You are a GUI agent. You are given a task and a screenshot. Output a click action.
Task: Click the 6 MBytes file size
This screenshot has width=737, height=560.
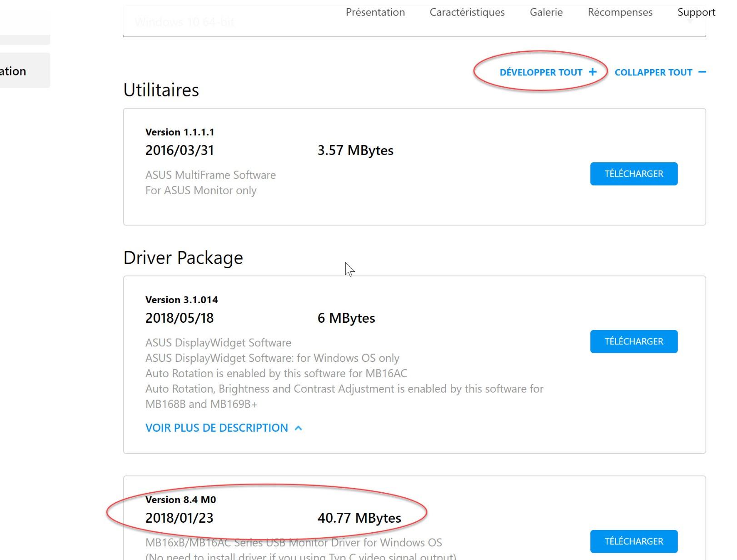[x=346, y=318]
